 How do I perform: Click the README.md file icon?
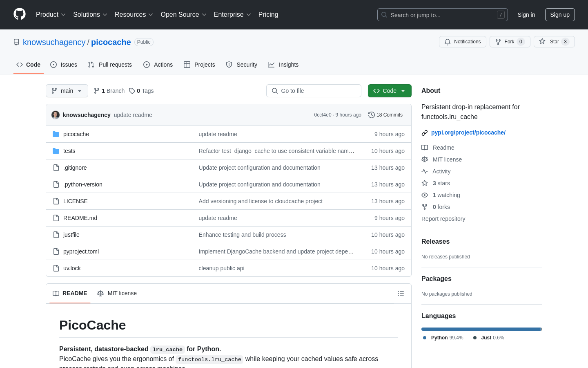[56, 218]
